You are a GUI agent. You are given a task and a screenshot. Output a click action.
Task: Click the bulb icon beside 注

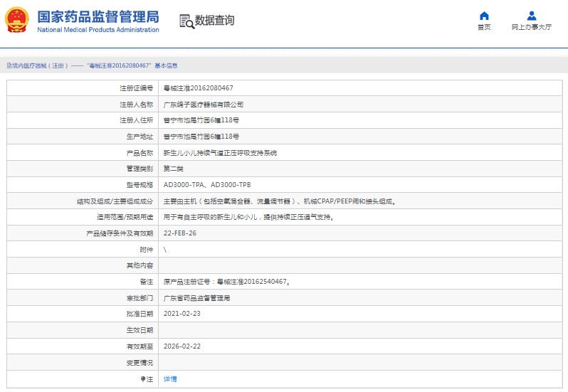point(143,379)
